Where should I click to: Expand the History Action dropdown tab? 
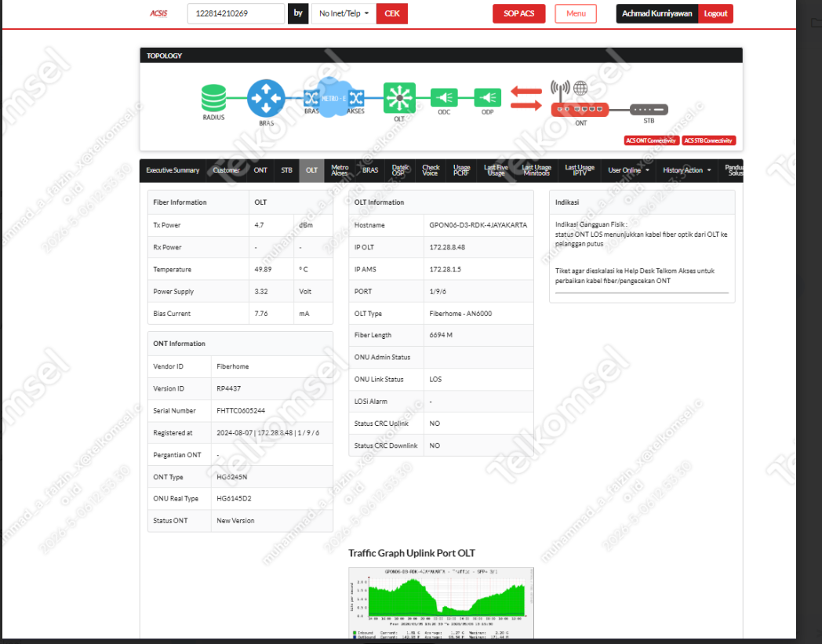point(687,170)
